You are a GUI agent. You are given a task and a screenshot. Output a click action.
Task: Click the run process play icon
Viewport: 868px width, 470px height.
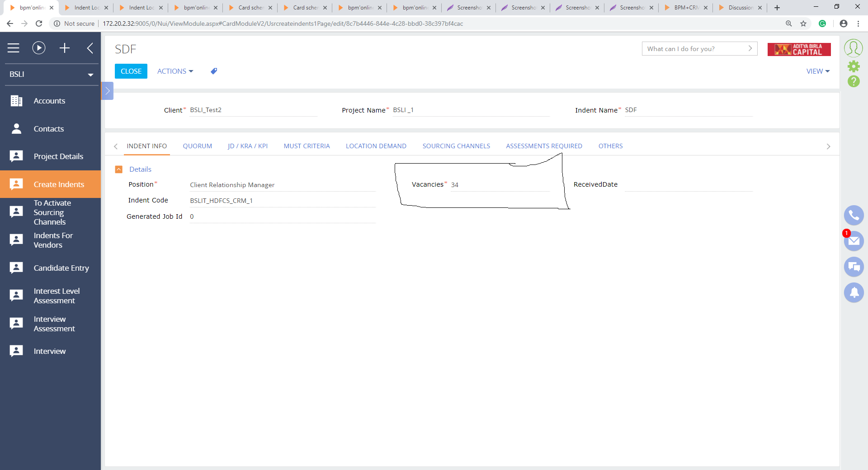tap(39, 48)
